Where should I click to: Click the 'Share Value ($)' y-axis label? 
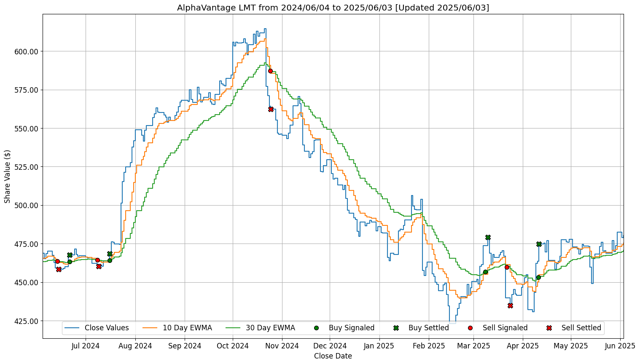pyautogui.click(x=7, y=176)
